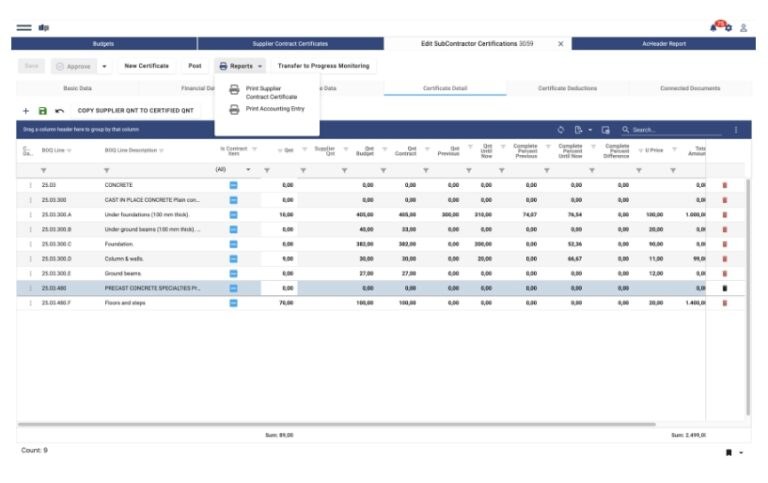Open the notifications bell
Image resolution: width=768 pixels, height=483 pixels.
[714, 28]
